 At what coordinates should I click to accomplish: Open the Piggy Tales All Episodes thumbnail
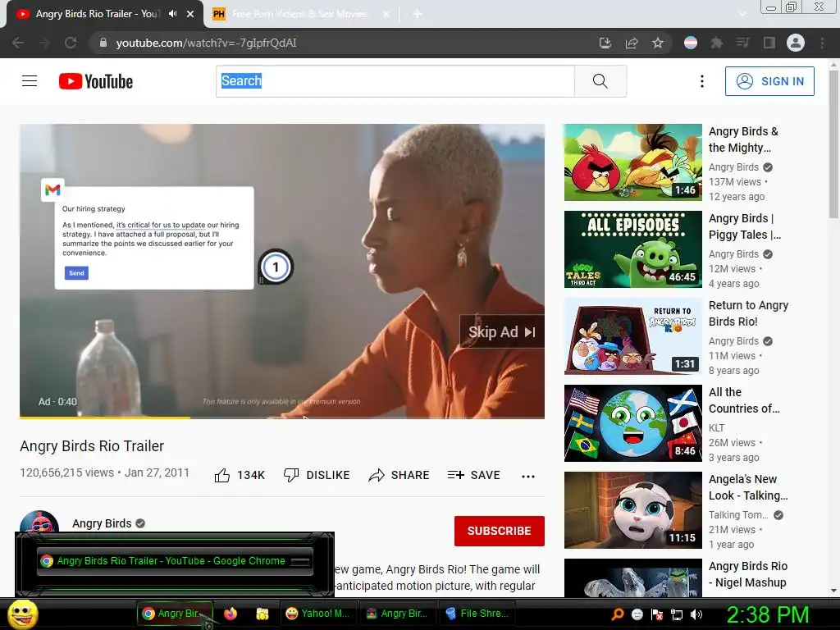pos(632,249)
